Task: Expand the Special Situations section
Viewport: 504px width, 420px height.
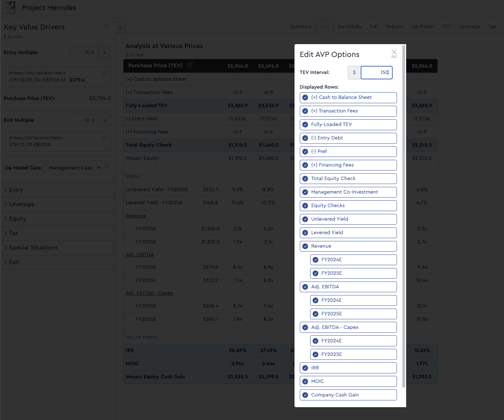Action: (x=33, y=248)
